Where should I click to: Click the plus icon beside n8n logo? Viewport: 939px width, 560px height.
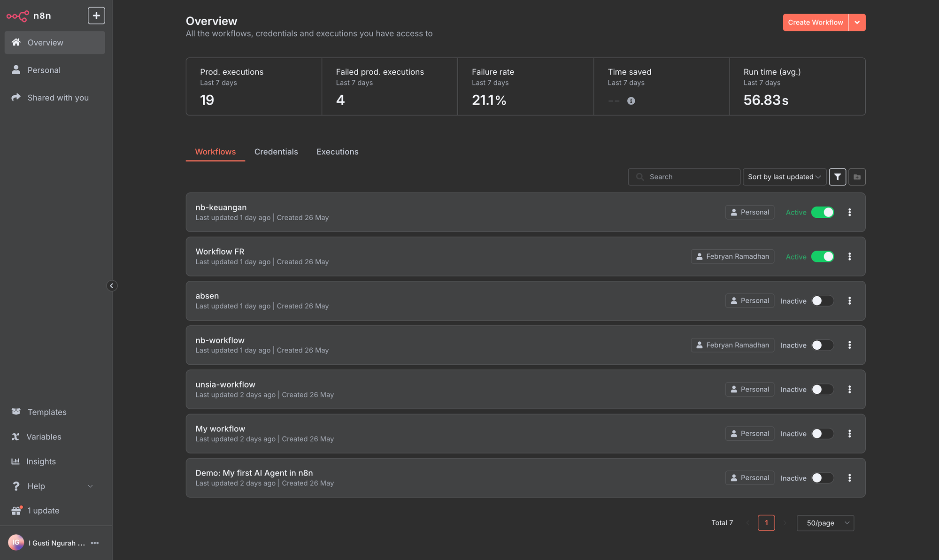tap(96, 15)
